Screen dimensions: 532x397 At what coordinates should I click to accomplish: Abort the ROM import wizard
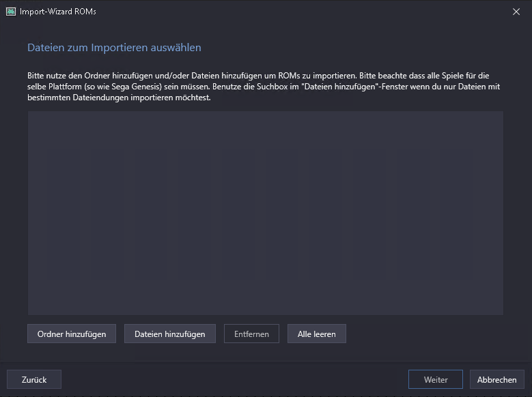pyautogui.click(x=496, y=379)
